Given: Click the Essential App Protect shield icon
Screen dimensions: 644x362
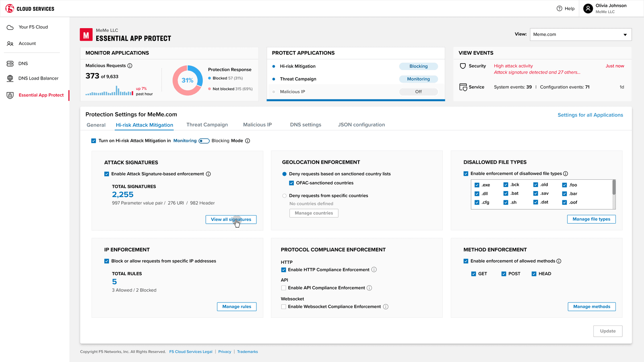Looking at the screenshot, I should click(10, 95).
